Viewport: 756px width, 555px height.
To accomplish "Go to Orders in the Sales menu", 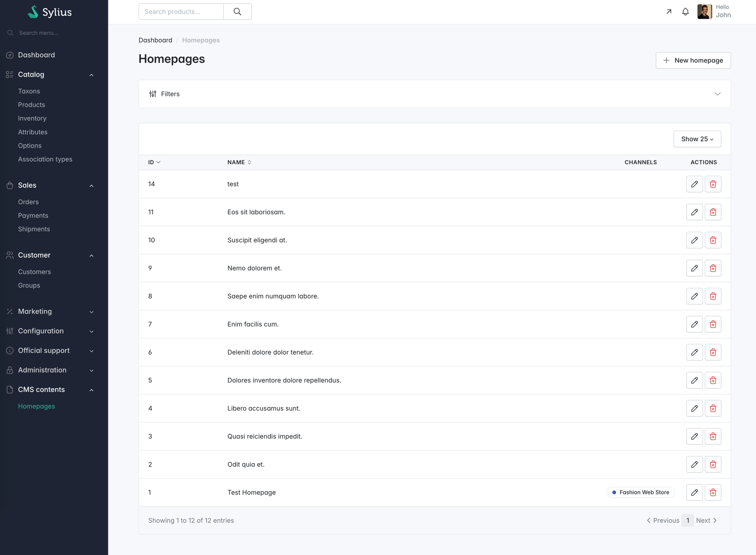I will click(x=28, y=202).
